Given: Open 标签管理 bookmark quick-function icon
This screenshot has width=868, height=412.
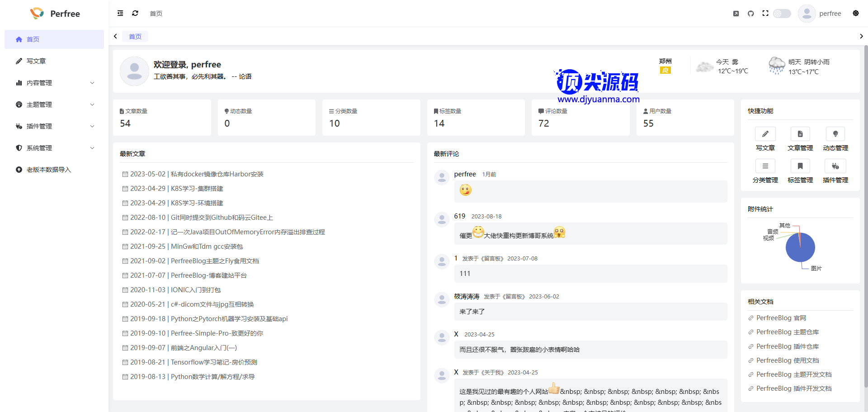Looking at the screenshot, I should 800,166.
